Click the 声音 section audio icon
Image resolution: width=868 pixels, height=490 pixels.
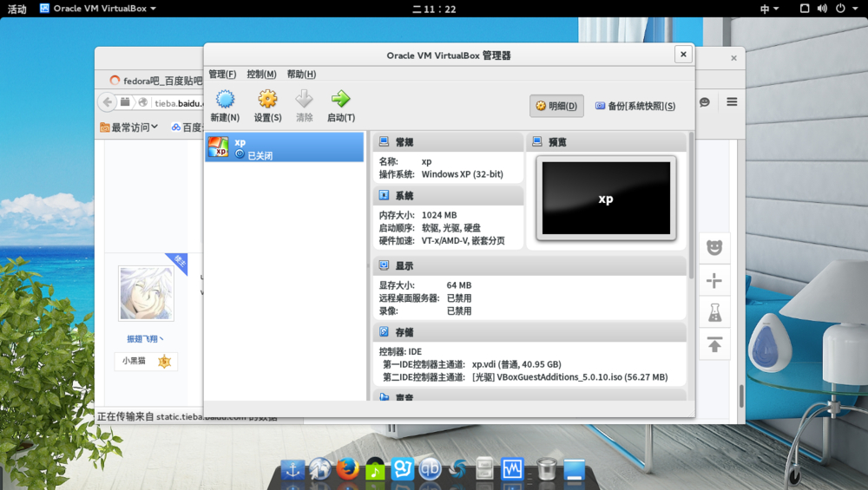click(384, 396)
